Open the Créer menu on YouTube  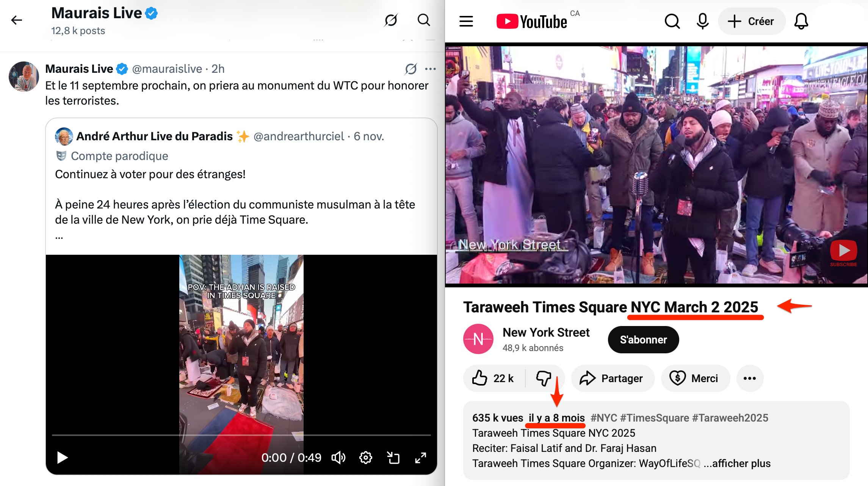coord(751,21)
